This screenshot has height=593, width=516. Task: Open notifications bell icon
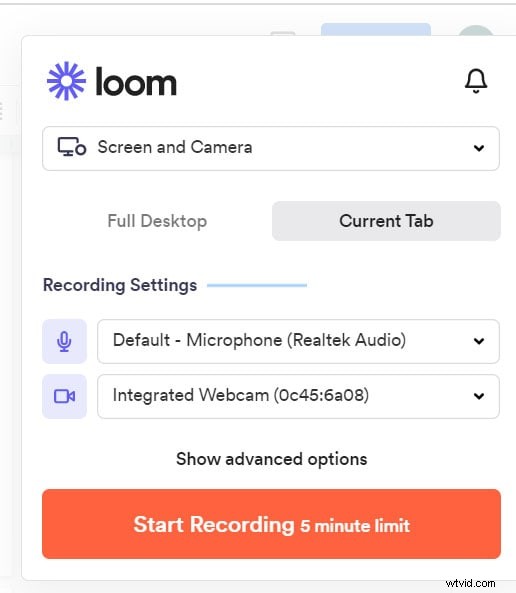[476, 81]
